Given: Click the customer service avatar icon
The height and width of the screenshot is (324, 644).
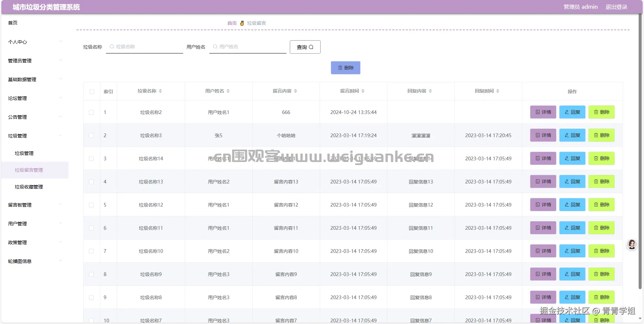Looking at the screenshot, I should 632,245.
